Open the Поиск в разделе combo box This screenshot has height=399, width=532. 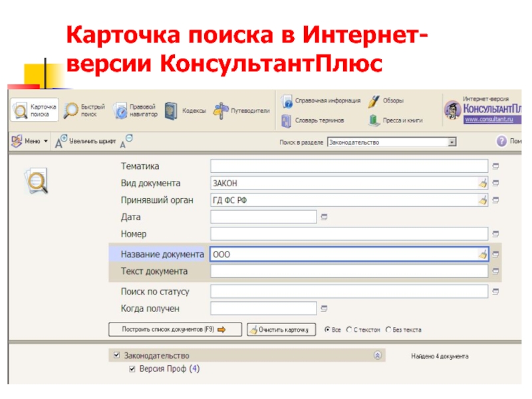point(392,142)
